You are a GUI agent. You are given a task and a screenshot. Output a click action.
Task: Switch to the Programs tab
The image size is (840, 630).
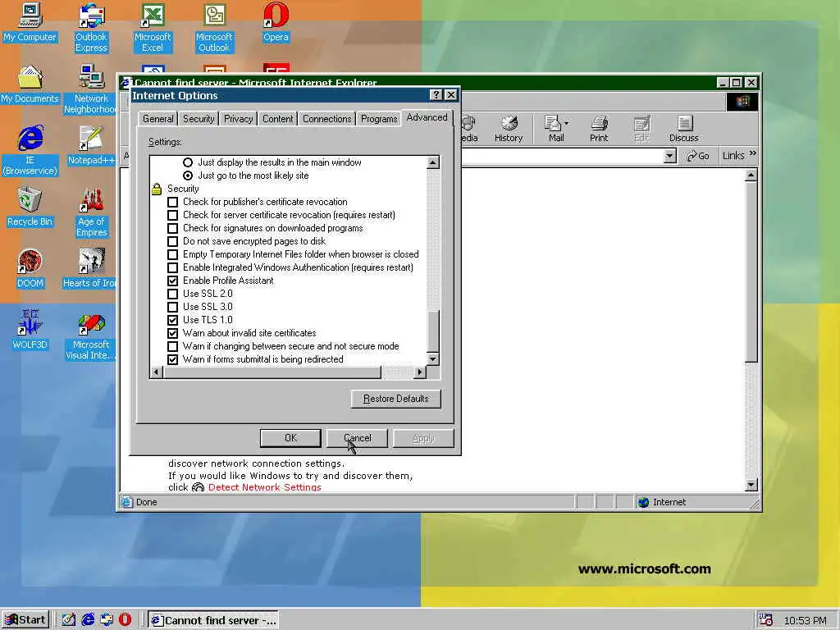pyautogui.click(x=379, y=119)
